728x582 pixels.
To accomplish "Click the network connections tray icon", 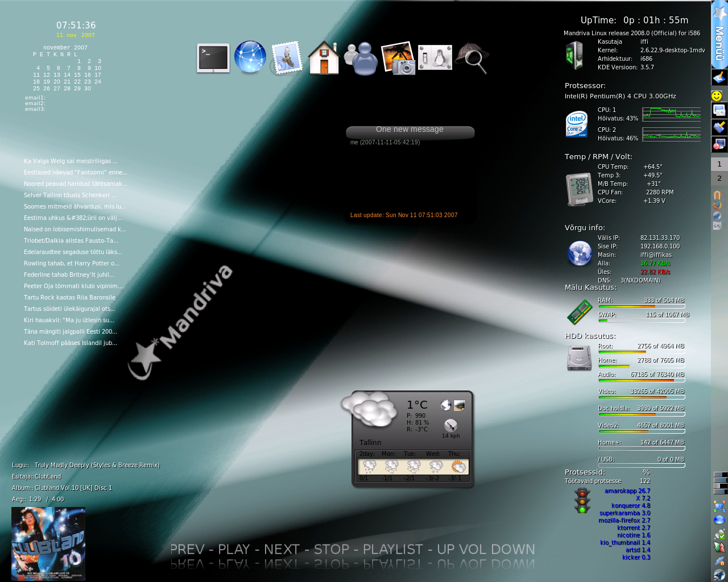I will pos(719,505).
